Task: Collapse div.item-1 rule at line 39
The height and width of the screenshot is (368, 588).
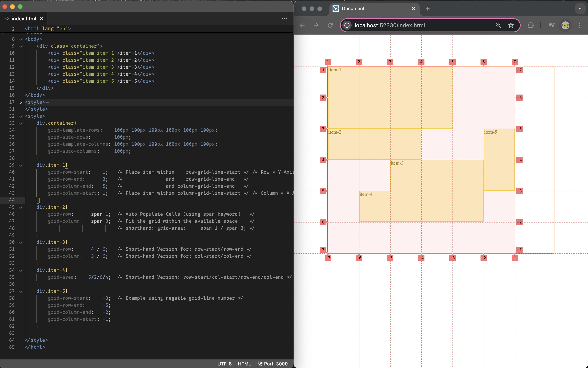Action: (x=21, y=165)
